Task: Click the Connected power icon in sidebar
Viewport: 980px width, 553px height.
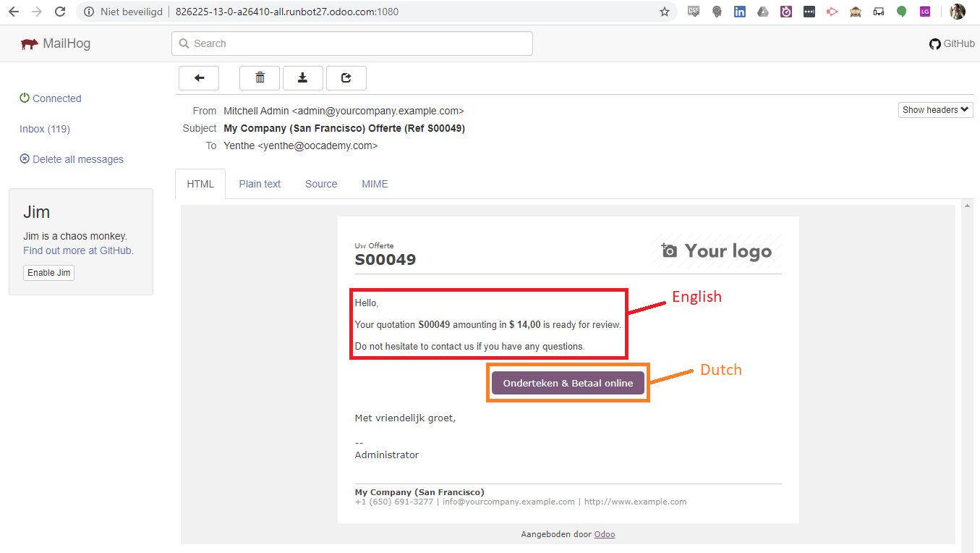Action: tap(25, 98)
